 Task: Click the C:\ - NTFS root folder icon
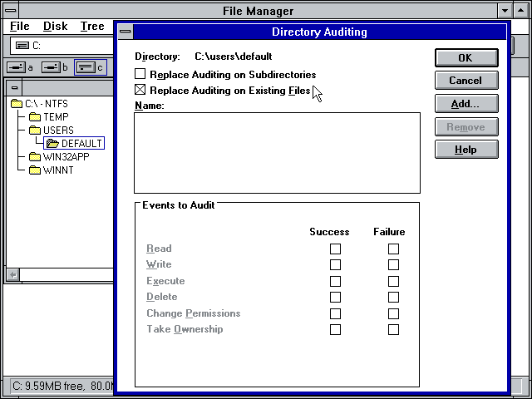tap(17, 103)
